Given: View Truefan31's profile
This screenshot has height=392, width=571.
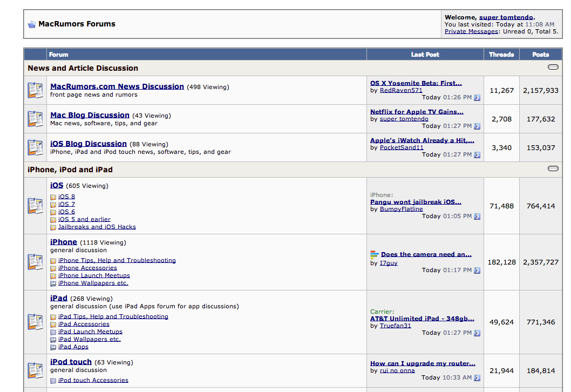Looking at the screenshot, I should click(x=396, y=326).
